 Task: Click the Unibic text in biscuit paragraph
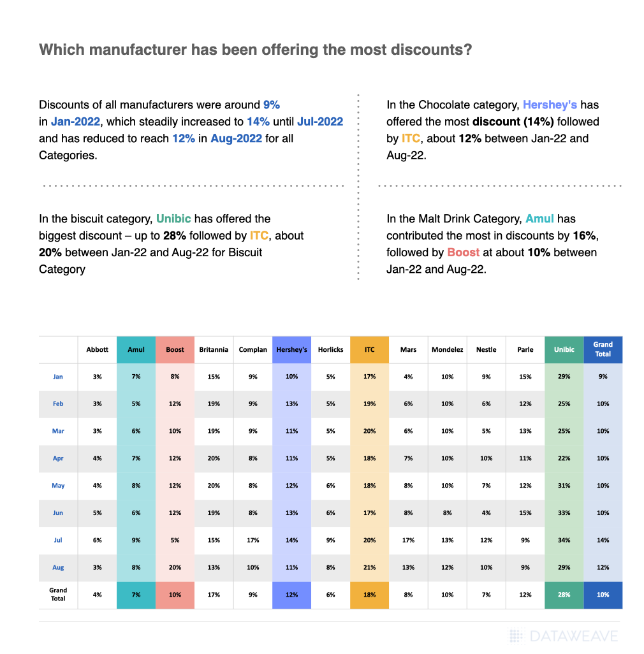(173, 219)
